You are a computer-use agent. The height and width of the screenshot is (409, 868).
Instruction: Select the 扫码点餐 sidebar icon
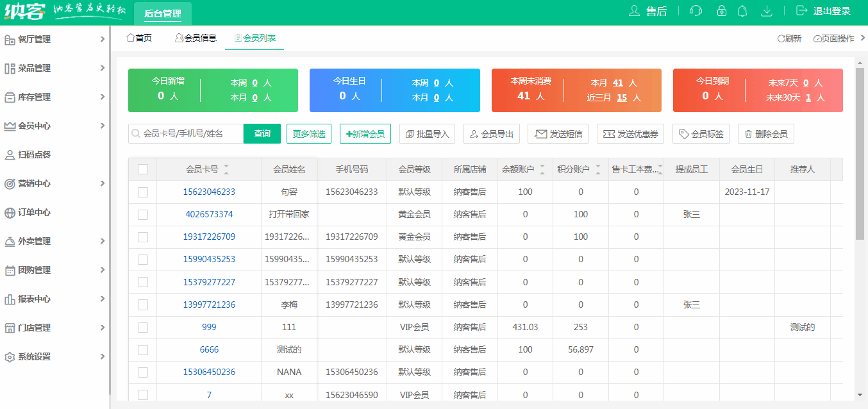pos(12,154)
